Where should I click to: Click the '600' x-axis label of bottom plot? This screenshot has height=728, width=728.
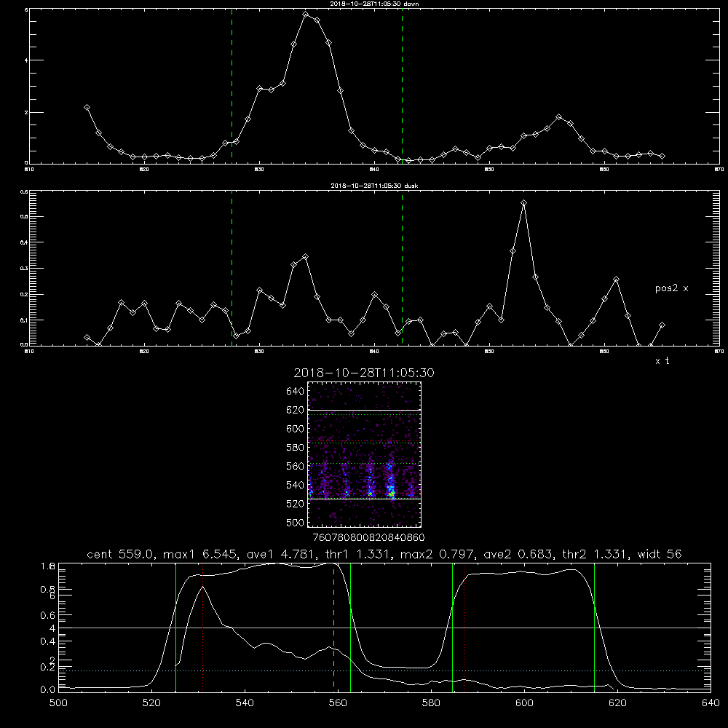tap(524, 703)
